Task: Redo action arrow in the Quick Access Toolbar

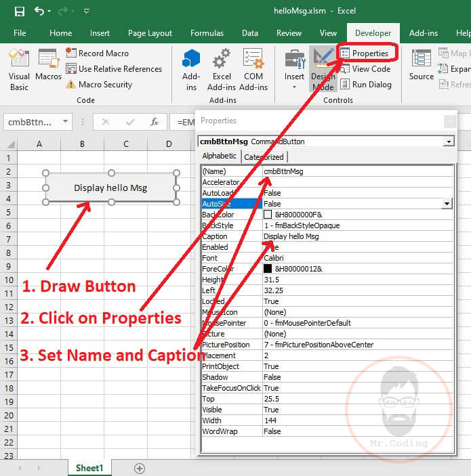Action: pos(63,12)
